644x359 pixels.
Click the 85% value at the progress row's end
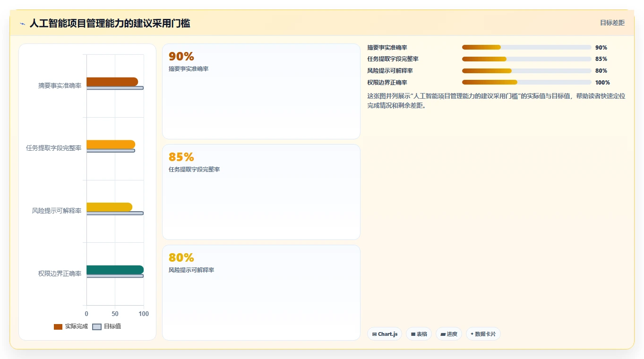pos(601,59)
